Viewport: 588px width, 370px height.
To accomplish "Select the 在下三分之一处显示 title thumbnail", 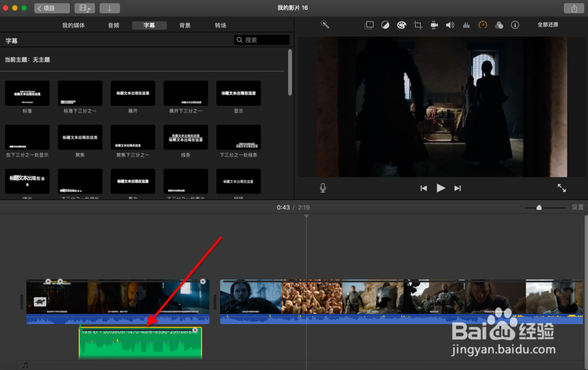I will click(27, 137).
